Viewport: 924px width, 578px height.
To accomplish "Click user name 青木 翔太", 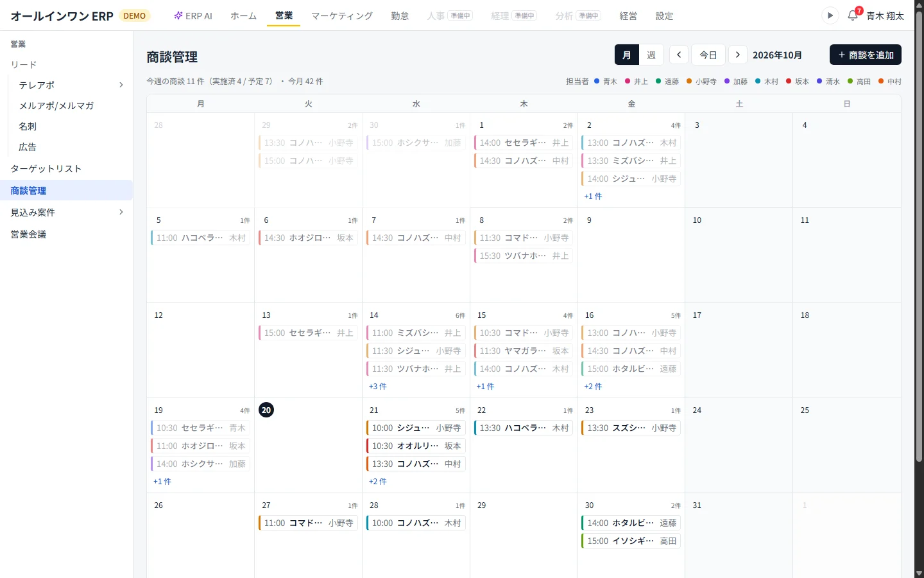I will click(885, 16).
